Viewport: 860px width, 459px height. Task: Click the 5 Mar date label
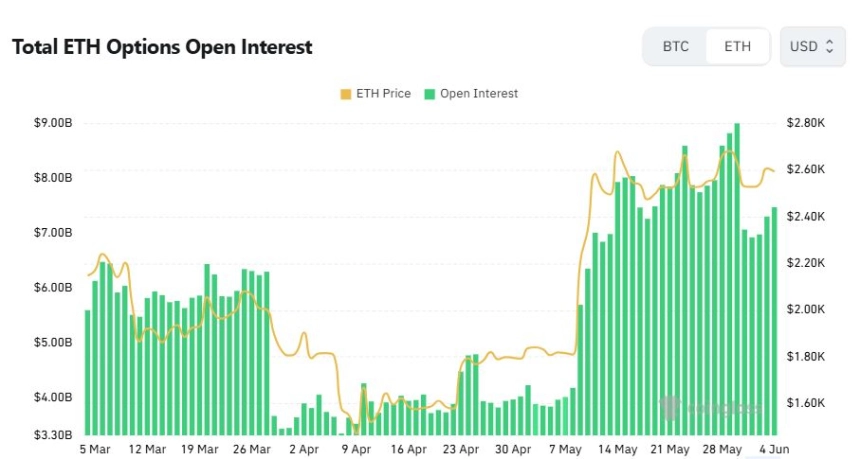tap(95, 449)
